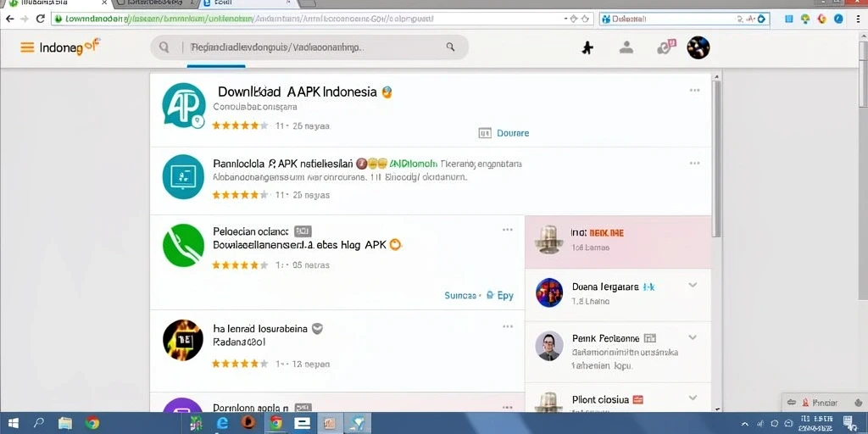The width and height of the screenshot is (868, 434).
Task: Click the list's vertical scrollbar thumb
Action: [x=716, y=158]
